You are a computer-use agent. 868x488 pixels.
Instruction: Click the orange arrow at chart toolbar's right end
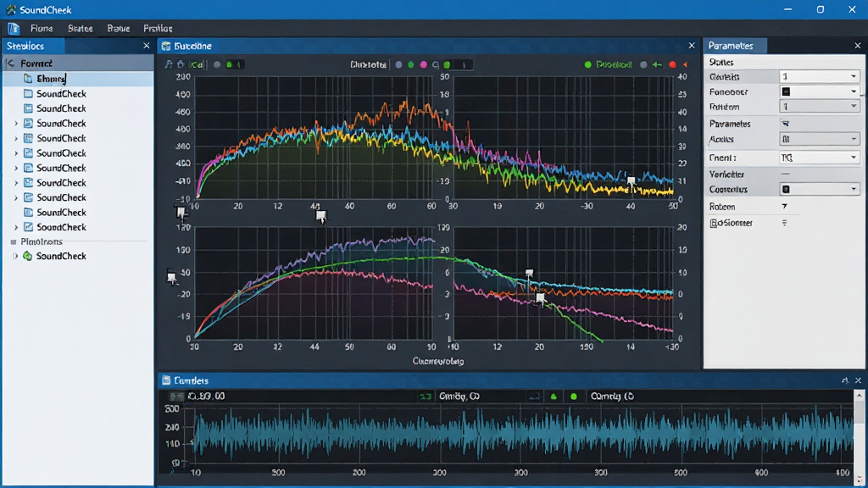[x=685, y=64]
